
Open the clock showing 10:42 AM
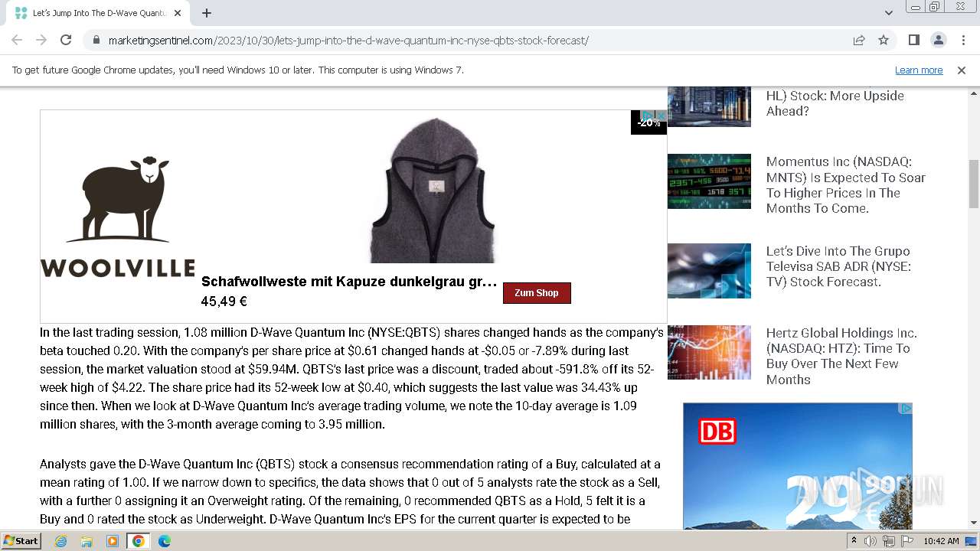[x=941, y=541]
